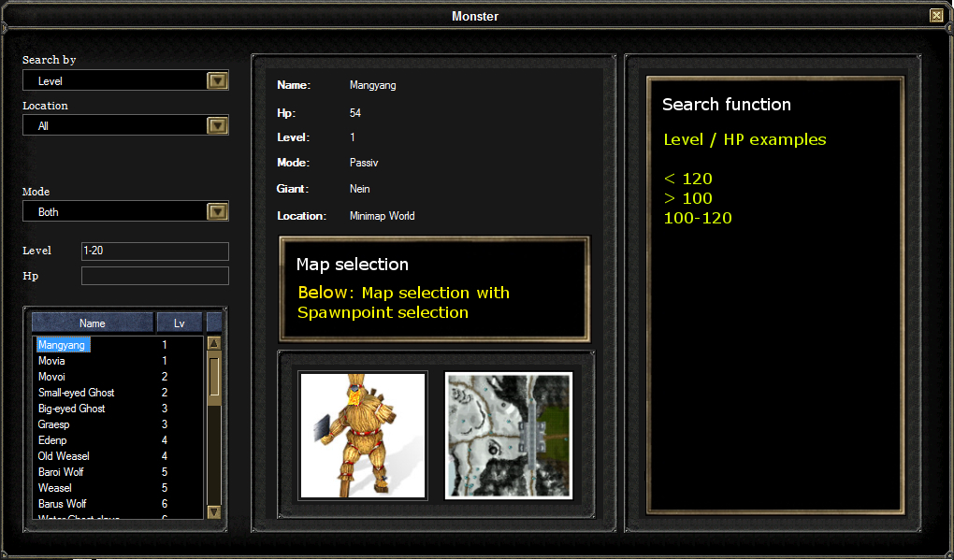The height and width of the screenshot is (560, 954).
Task: Click the scrollbar down arrow on monster list
Action: (x=213, y=512)
